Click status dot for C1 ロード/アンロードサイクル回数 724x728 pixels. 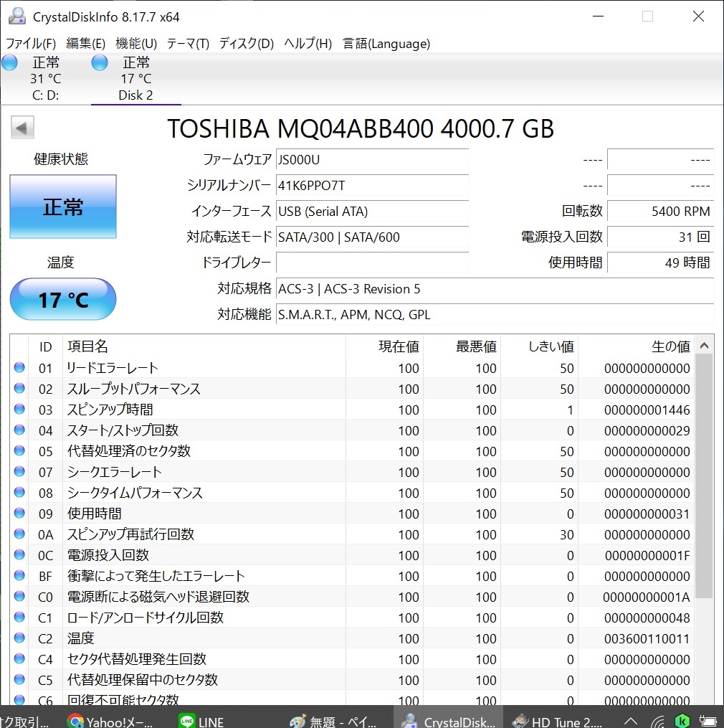pos(19,617)
